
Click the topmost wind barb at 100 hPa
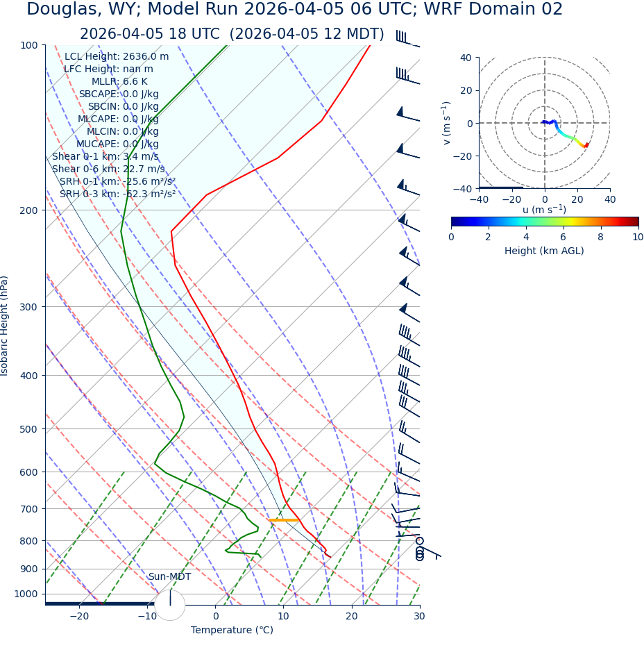pos(407,39)
